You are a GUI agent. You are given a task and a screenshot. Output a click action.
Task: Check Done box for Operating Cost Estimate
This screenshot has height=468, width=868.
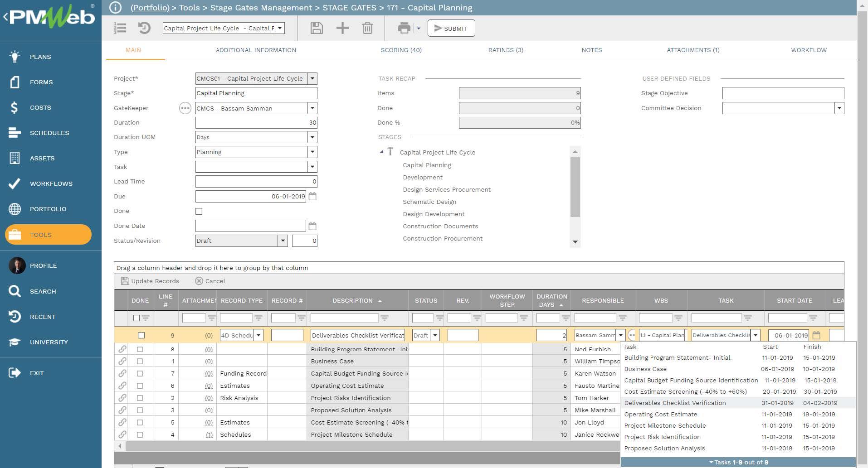[140, 386]
